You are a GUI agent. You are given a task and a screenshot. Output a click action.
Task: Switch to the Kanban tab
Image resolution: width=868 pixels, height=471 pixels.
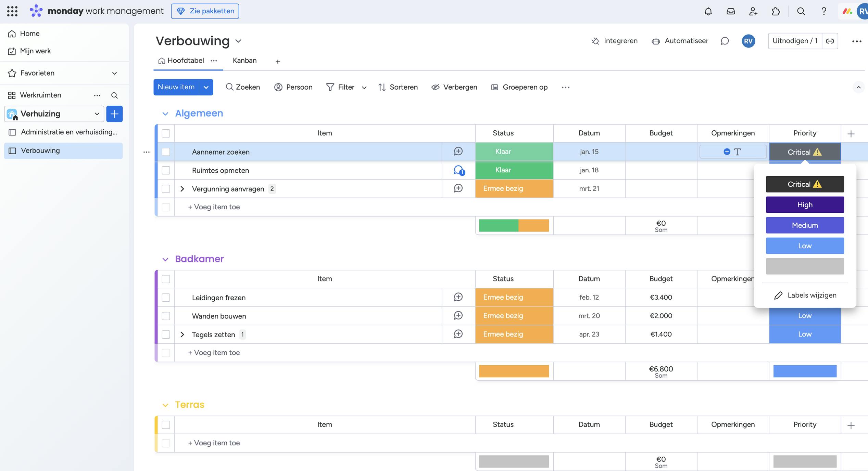244,61
